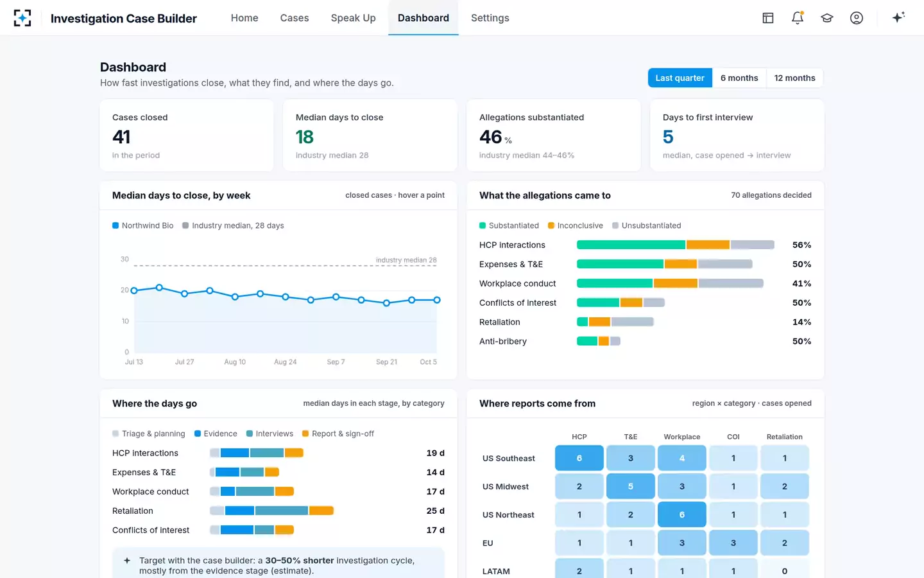This screenshot has width=924, height=578.
Task: Switch time range to 6 months
Action: [739, 78]
